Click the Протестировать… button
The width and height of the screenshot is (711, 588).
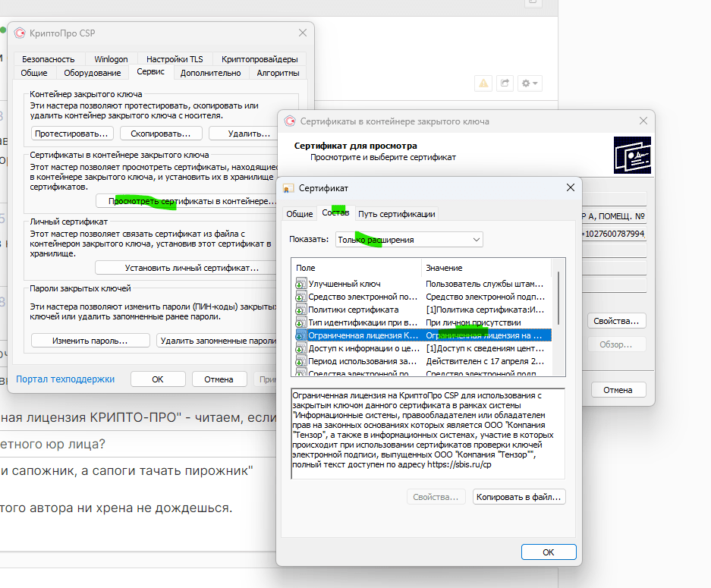point(71,134)
